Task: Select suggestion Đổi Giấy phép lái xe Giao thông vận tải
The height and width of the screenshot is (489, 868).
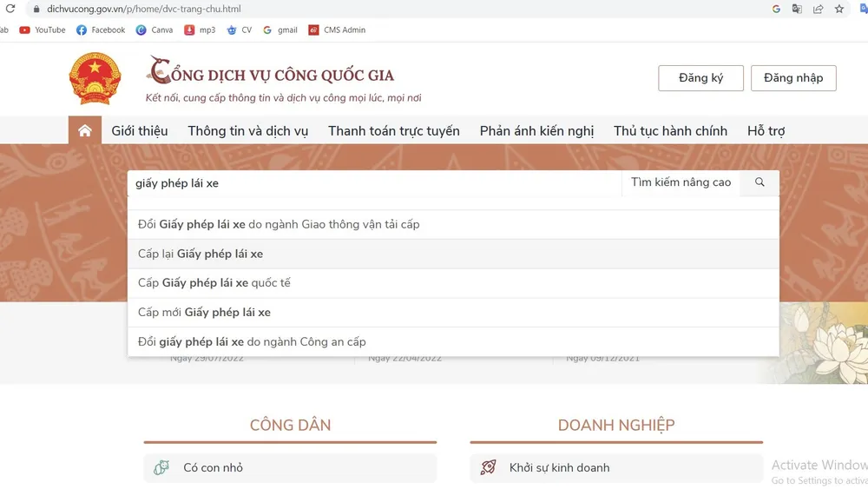Action: point(453,224)
